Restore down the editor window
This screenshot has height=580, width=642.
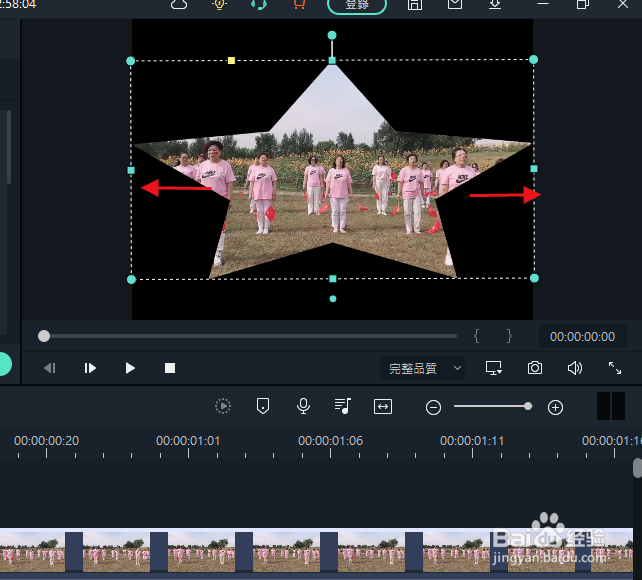[x=583, y=4]
